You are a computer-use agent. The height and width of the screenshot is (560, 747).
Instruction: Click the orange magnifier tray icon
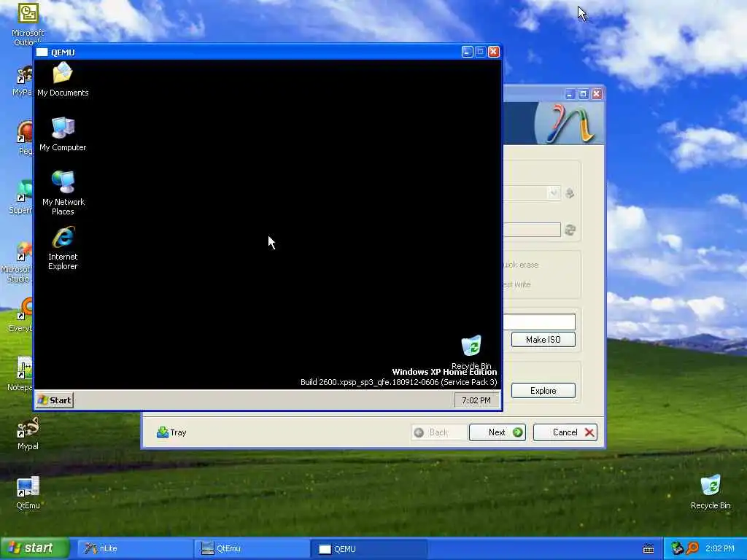point(692,548)
